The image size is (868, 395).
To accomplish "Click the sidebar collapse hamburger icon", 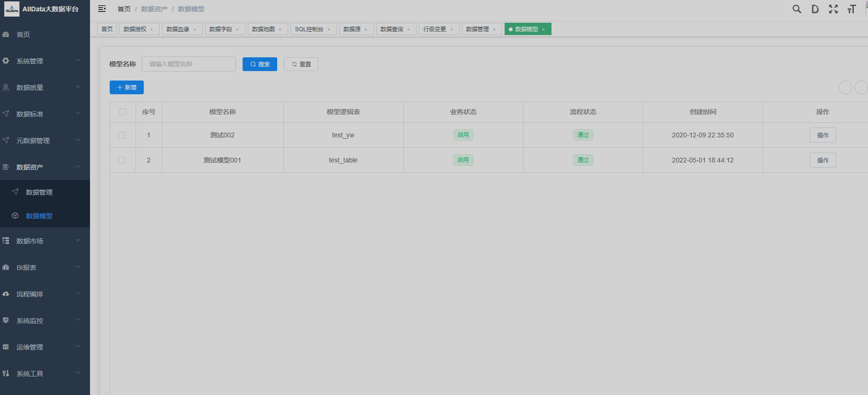I will [x=102, y=9].
